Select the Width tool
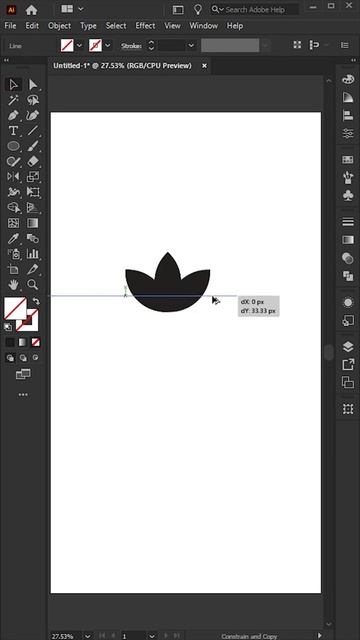 coord(13,192)
